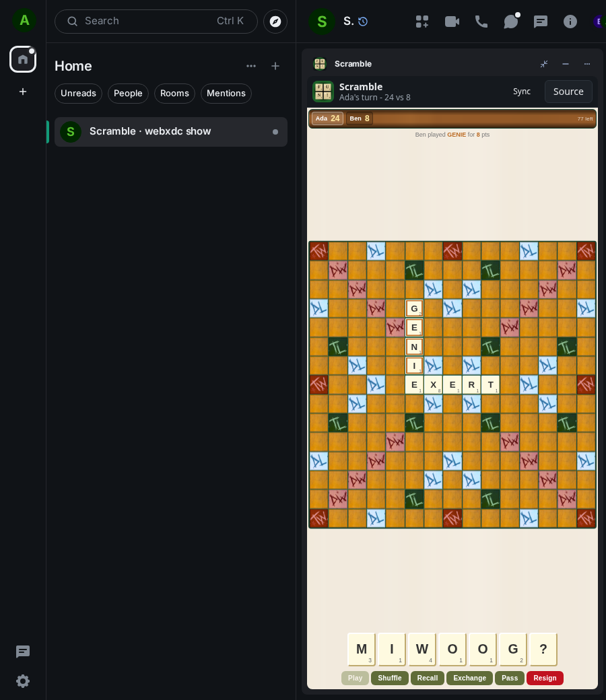Select the Ada 24 score badge
This screenshot has height=700, width=606.
(327, 118)
